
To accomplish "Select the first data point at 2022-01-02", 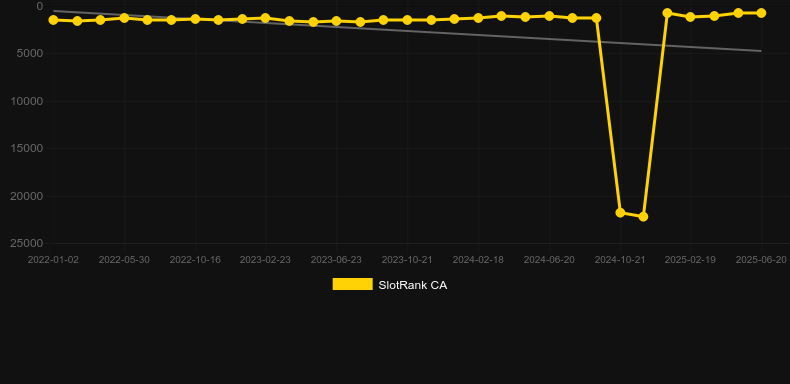I will (53, 20).
